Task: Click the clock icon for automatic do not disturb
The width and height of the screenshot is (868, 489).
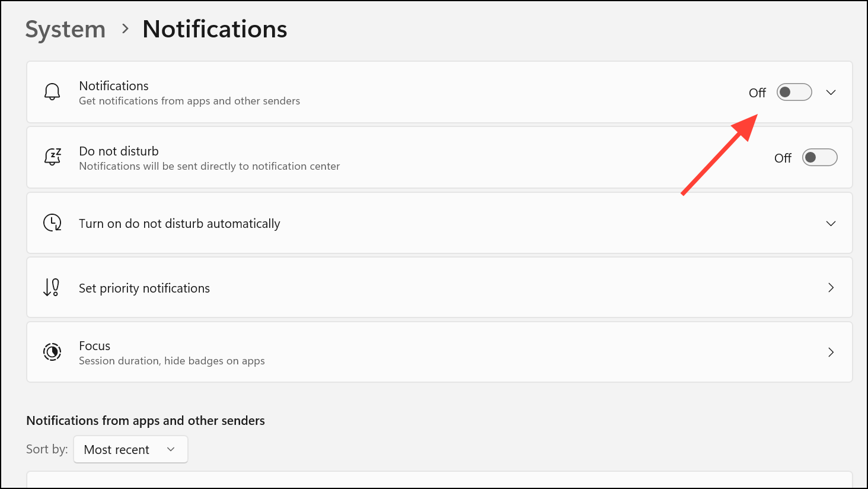Action: [x=52, y=223]
